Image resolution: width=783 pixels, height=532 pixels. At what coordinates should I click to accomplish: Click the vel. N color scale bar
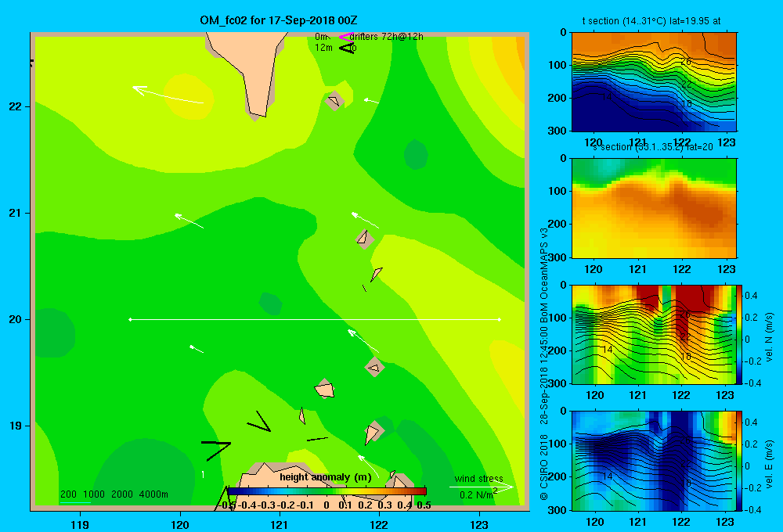pos(739,334)
